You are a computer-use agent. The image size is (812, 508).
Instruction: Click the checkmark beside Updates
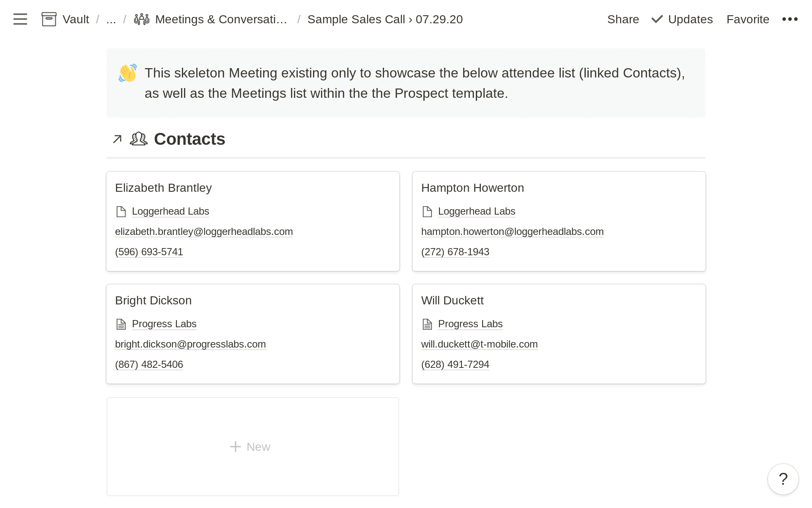tap(656, 19)
